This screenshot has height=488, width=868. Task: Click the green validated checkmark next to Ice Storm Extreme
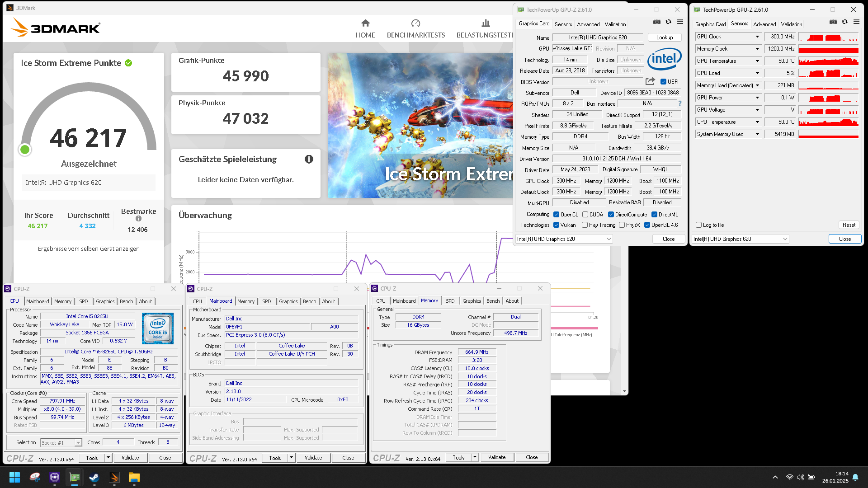(x=128, y=63)
